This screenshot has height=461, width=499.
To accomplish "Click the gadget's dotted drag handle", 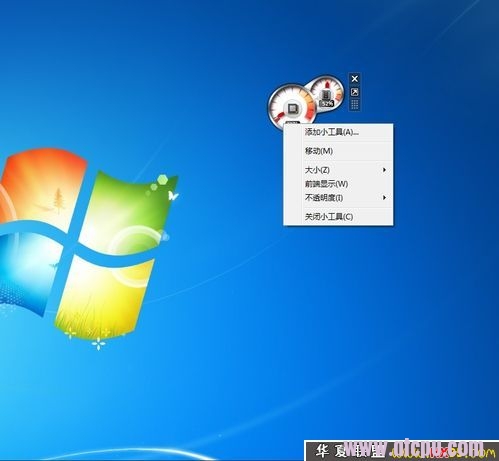I will click(355, 104).
